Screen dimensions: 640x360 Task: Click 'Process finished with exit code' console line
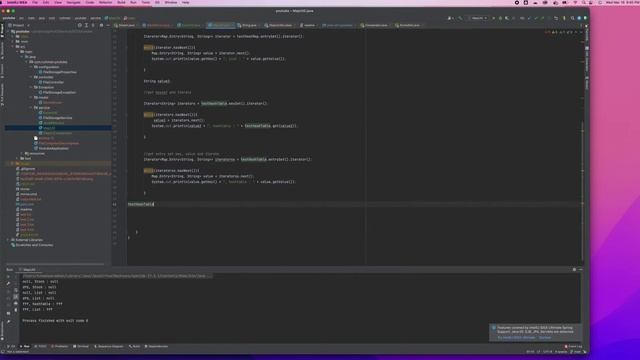[55, 321]
